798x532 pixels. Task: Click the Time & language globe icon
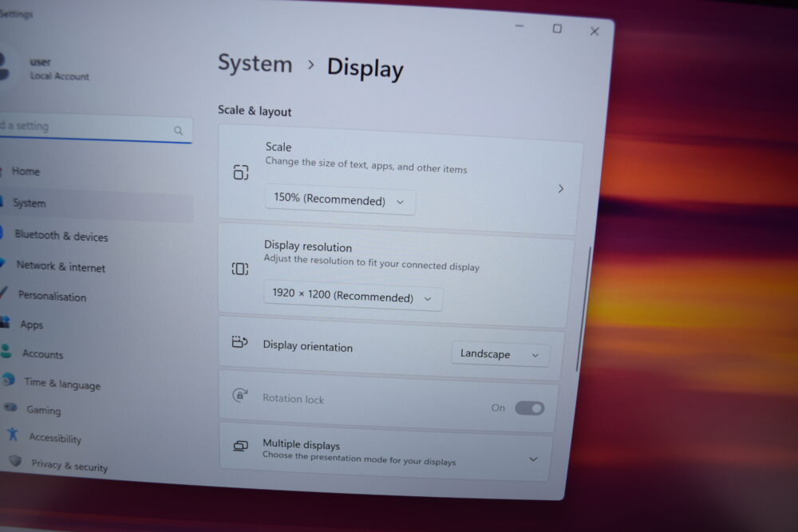click(8, 380)
